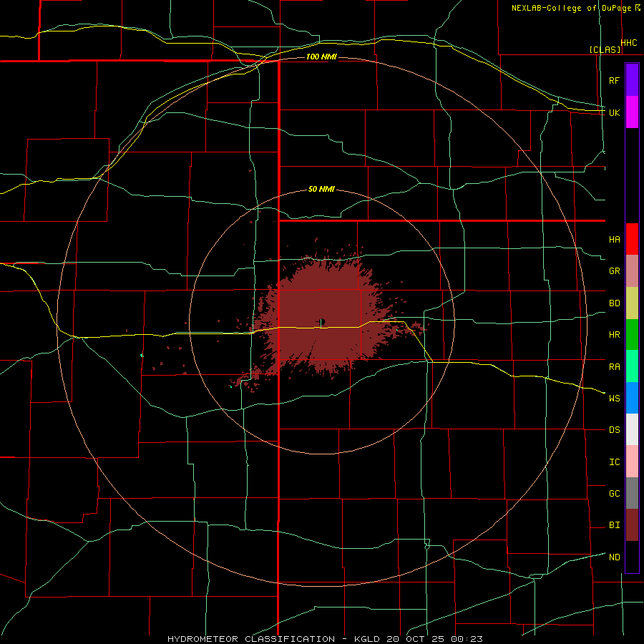Click the "RA" legend label
This screenshot has height=644, width=644.
point(615,367)
